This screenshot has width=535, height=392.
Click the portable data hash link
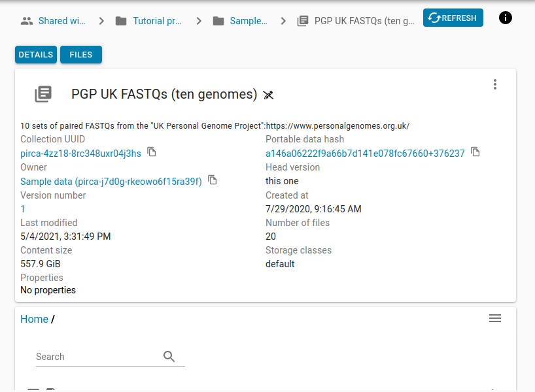pyautogui.click(x=365, y=154)
